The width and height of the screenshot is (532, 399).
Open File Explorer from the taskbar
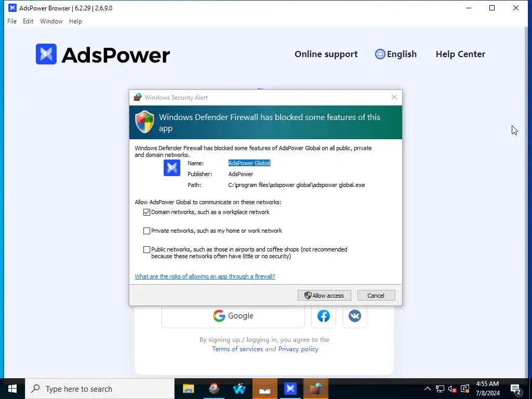(188, 389)
